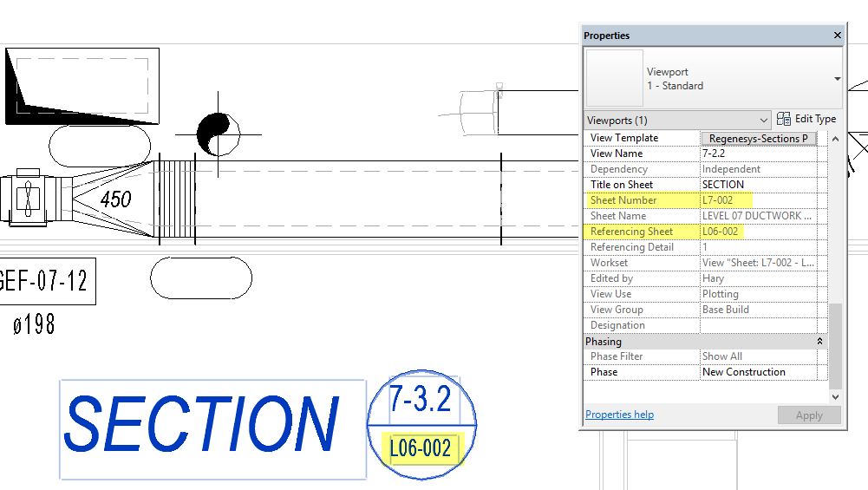The image size is (868, 490).
Task: Open the Properties help link
Action: click(619, 415)
